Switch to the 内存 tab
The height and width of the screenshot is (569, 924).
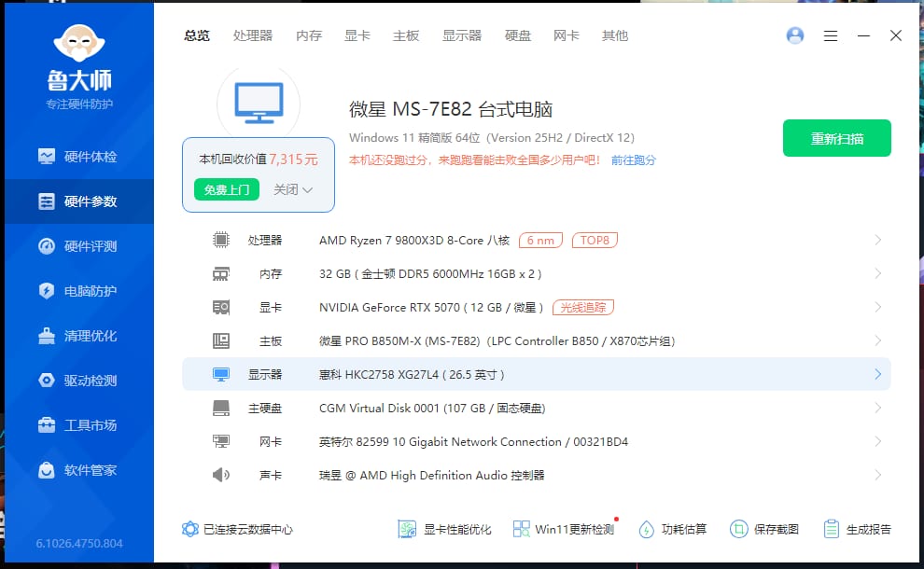point(309,35)
